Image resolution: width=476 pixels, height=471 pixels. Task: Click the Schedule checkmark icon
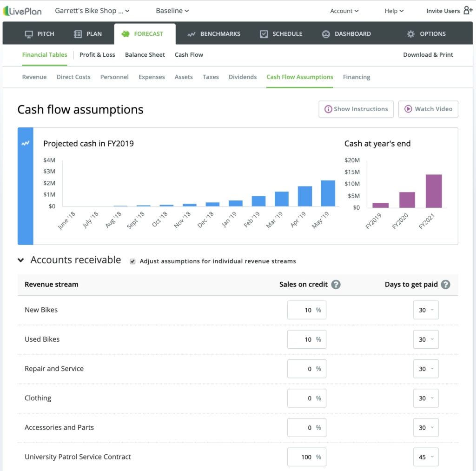point(264,33)
